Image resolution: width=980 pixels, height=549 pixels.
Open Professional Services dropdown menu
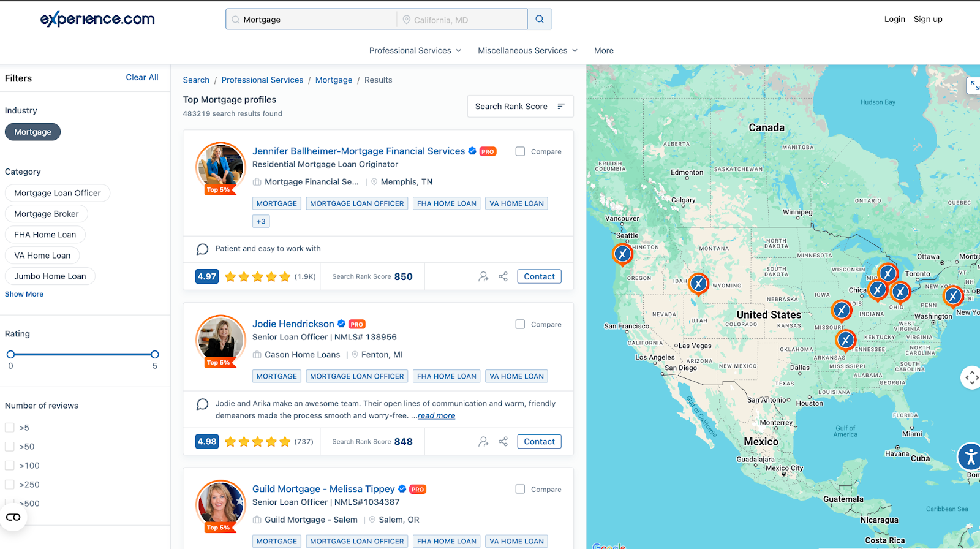(415, 51)
